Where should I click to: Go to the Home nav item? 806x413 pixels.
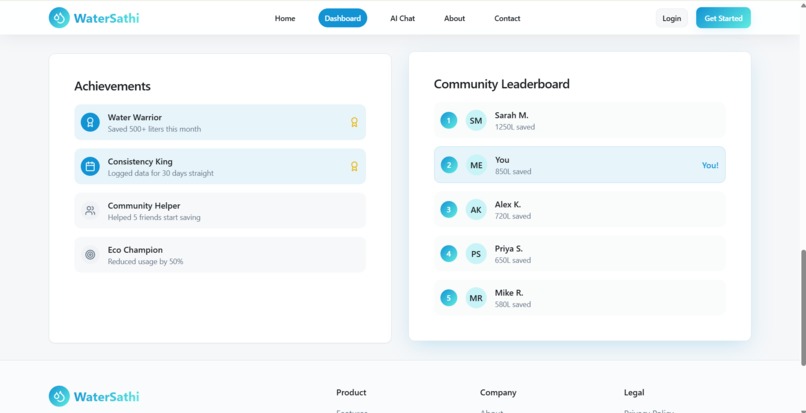click(x=285, y=18)
